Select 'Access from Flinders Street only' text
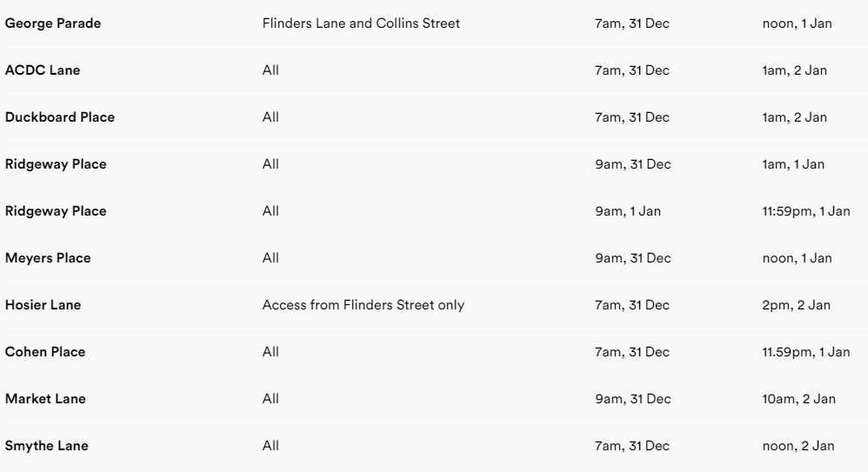Viewport: 868px width, 472px height. click(364, 305)
